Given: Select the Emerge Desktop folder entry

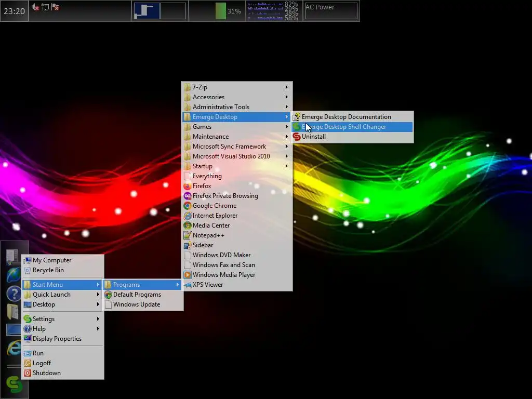Looking at the screenshot, I should [x=237, y=117].
